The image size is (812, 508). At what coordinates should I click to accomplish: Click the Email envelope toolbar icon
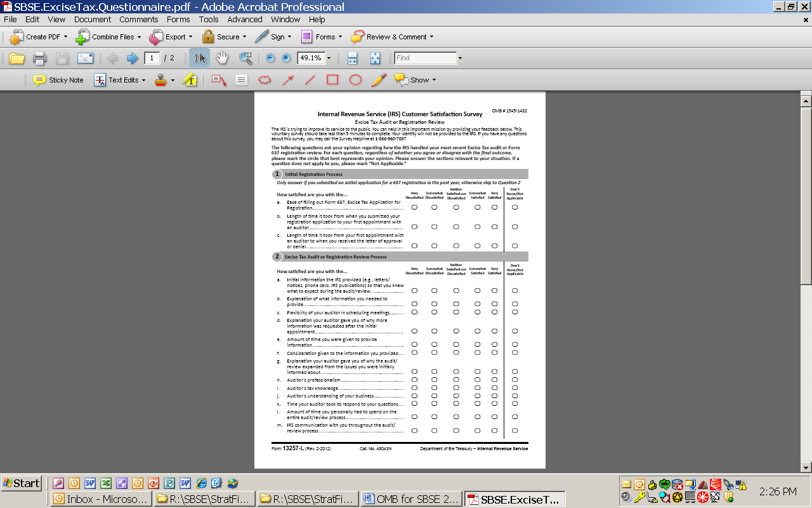85,58
